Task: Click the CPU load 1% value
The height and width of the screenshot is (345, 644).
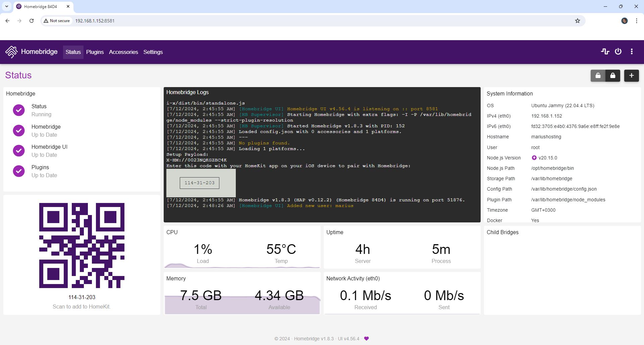Action: (203, 249)
